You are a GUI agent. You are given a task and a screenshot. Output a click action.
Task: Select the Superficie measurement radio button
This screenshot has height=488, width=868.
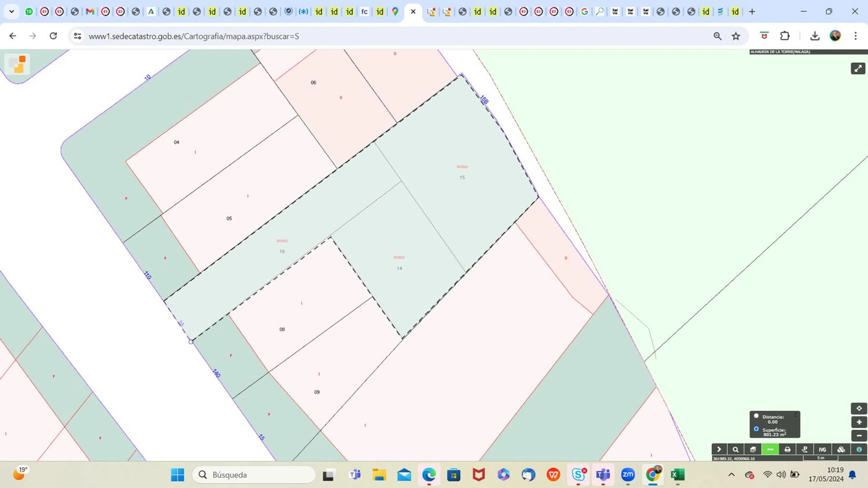pyautogui.click(x=756, y=429)
